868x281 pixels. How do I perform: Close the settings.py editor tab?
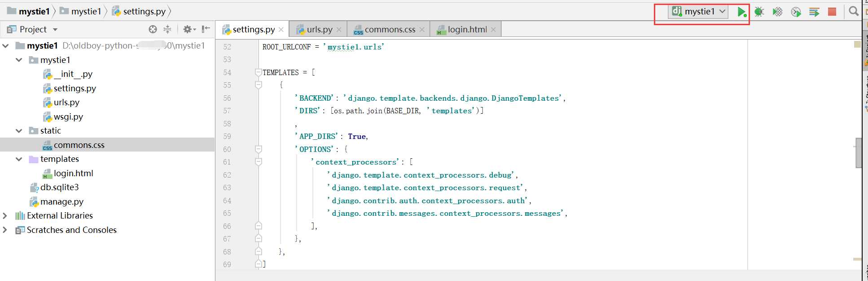pyautogui.click(x=281, y=30)
